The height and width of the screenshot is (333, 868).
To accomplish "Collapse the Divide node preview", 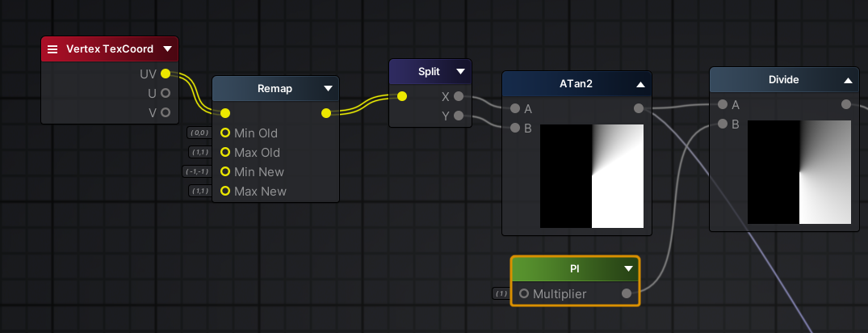I will [x=848, y=80].
